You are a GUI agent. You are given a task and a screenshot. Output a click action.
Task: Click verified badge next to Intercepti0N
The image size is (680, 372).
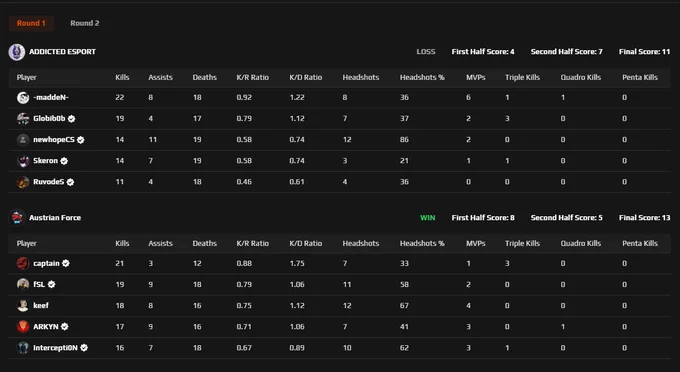[84, 348]
